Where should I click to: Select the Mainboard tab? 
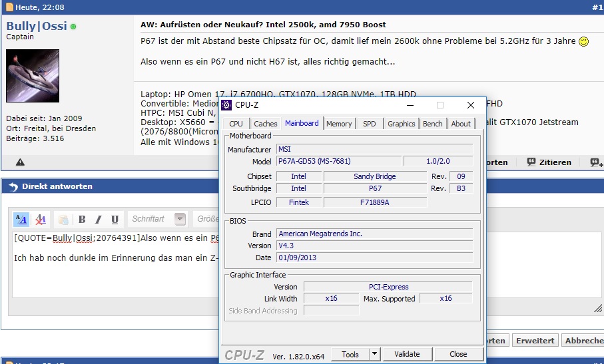[302, 123]
